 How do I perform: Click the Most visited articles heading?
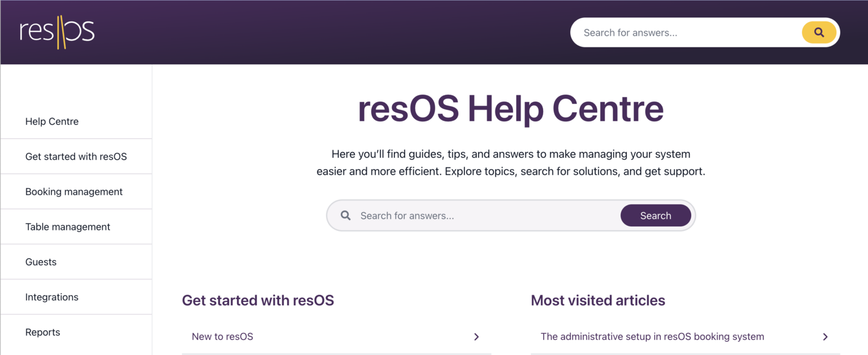597,300
